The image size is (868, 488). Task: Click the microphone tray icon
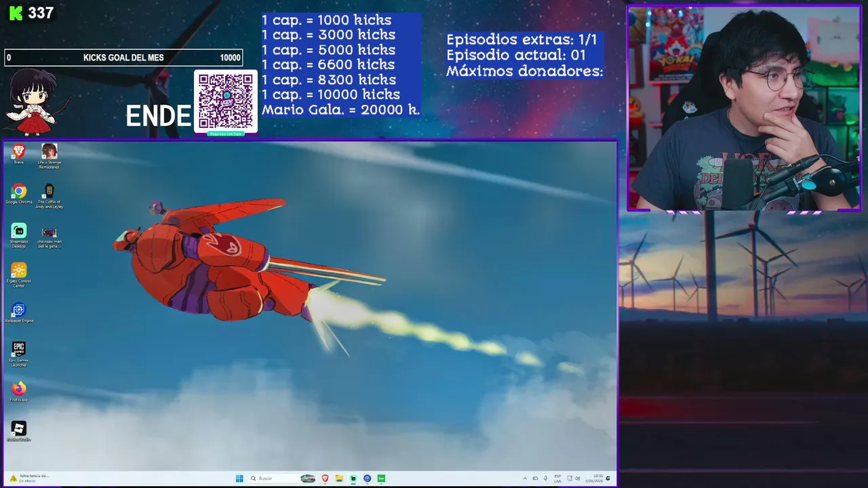tap(545, 479)
